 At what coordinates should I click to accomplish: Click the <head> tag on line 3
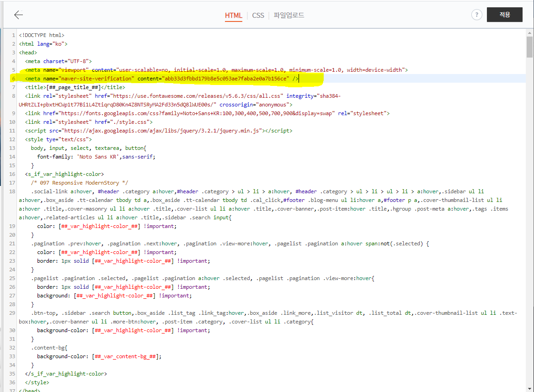[x=28, y=53]
